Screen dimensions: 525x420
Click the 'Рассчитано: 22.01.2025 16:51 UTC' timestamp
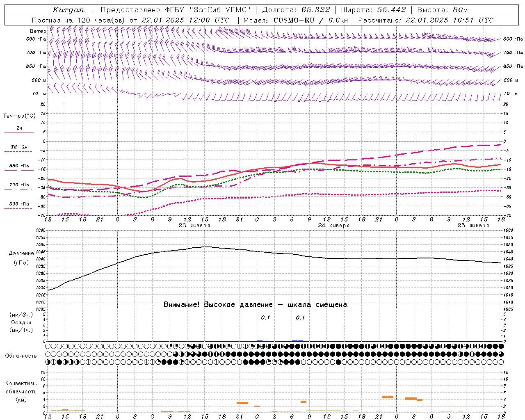coord(426,20)
